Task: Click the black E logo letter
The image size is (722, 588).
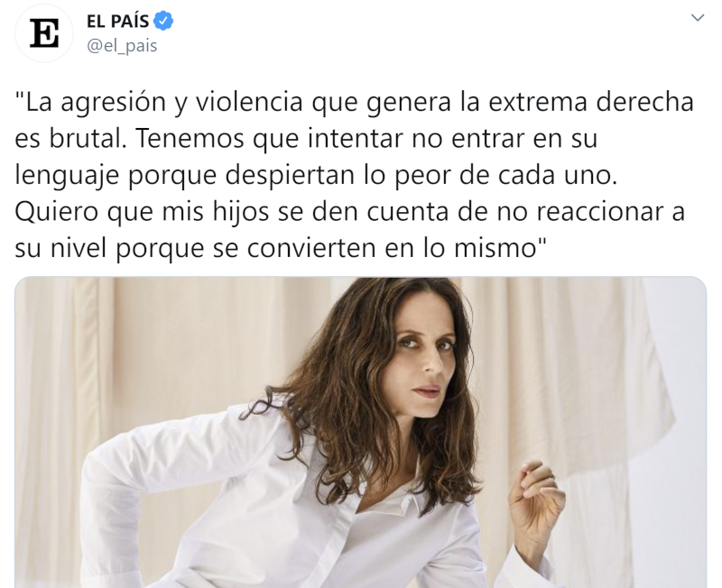Action: 44,33
